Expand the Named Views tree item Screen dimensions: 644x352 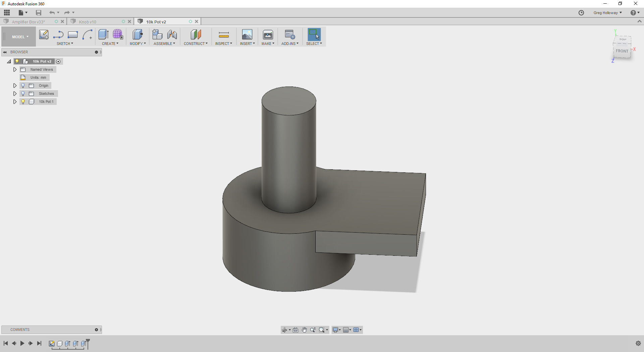14,69
